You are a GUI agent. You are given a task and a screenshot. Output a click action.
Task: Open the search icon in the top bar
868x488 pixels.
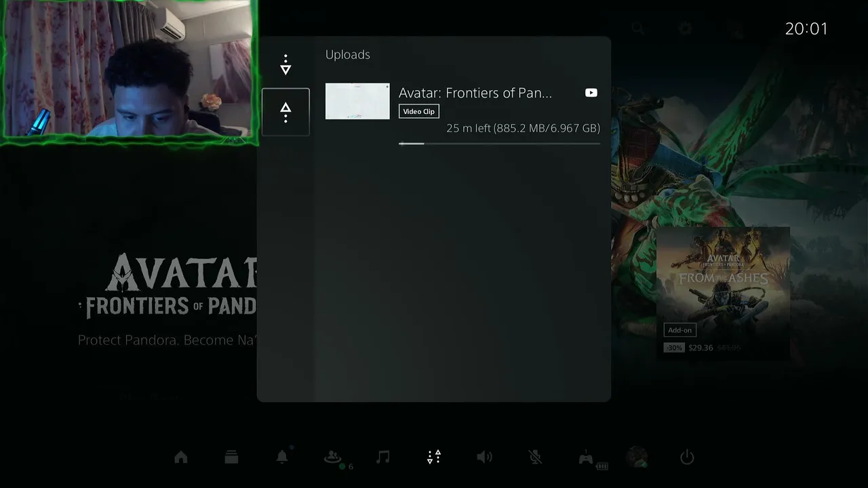tap(637, 28)
